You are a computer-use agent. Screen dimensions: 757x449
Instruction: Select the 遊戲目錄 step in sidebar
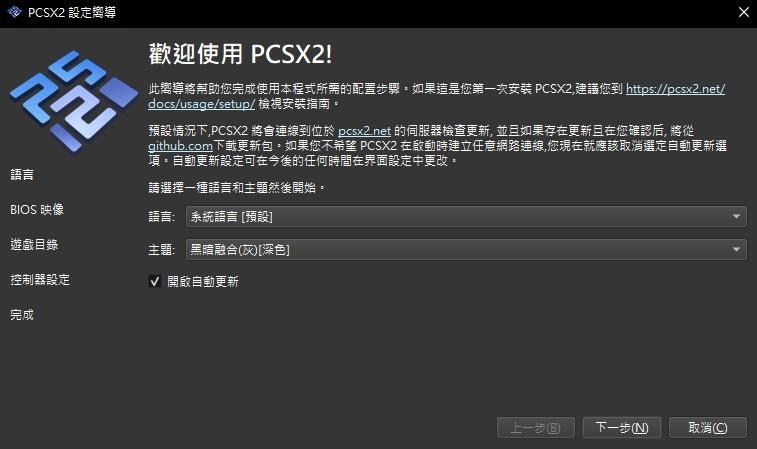[34, 245]
